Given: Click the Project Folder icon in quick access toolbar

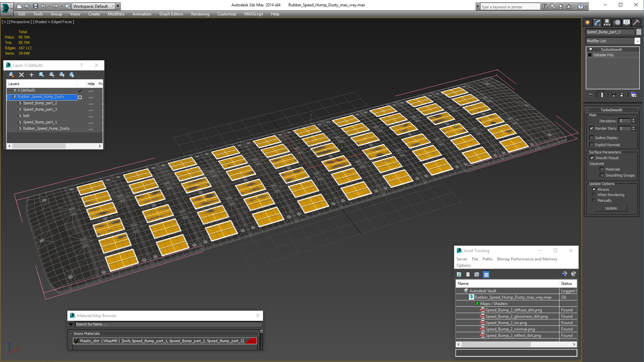Looking at the screenshot, I should point(68,6).
